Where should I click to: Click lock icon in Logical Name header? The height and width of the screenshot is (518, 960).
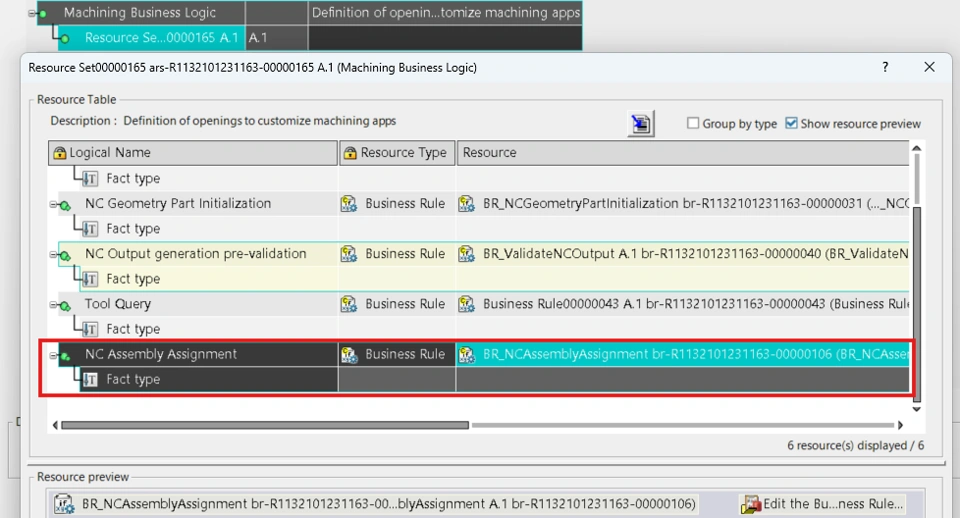(x=59, y=153)
